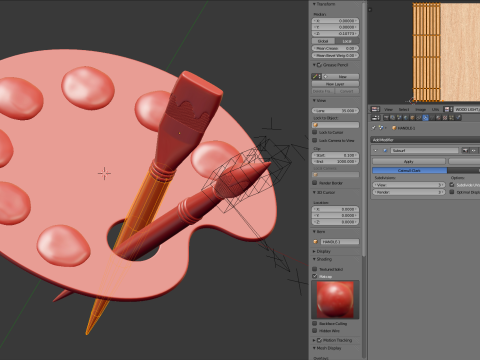Toggle Subdivide UVs option checkbox
The image size is (480, 360).
452,185
